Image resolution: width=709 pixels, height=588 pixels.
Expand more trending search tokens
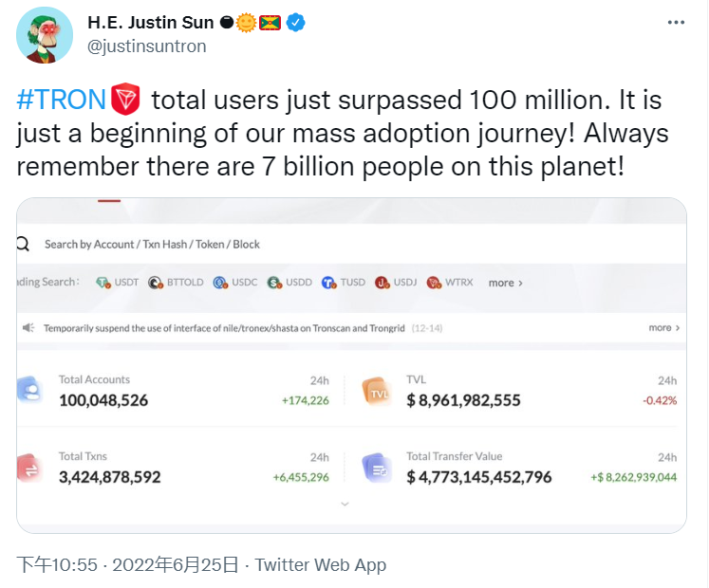[x=506, y=283]
